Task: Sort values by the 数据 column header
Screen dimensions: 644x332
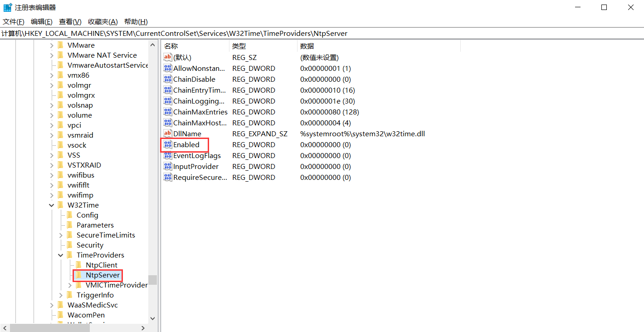Action: coord(379,46)
